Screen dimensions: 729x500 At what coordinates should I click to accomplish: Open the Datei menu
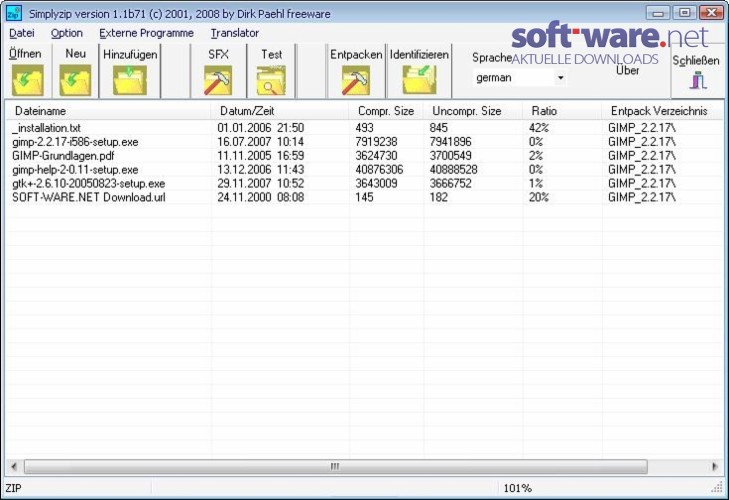point(21,33)
